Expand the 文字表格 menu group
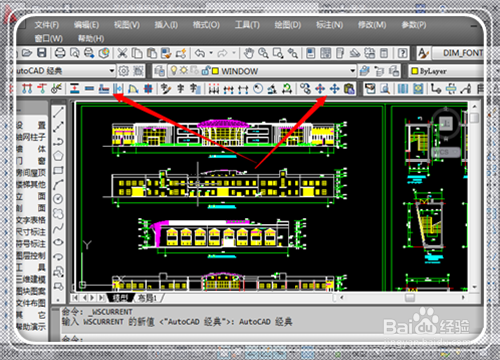 [x=31, y=220]
